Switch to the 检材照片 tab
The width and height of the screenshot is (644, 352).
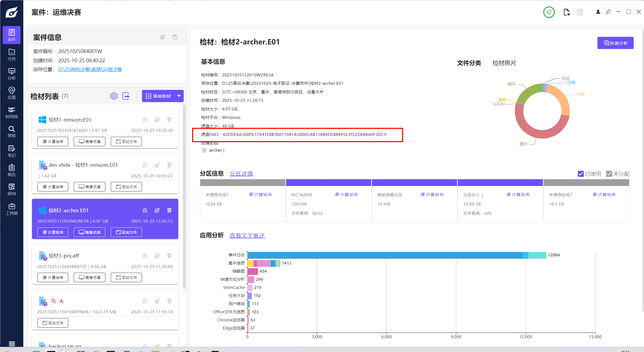[504, 63]
